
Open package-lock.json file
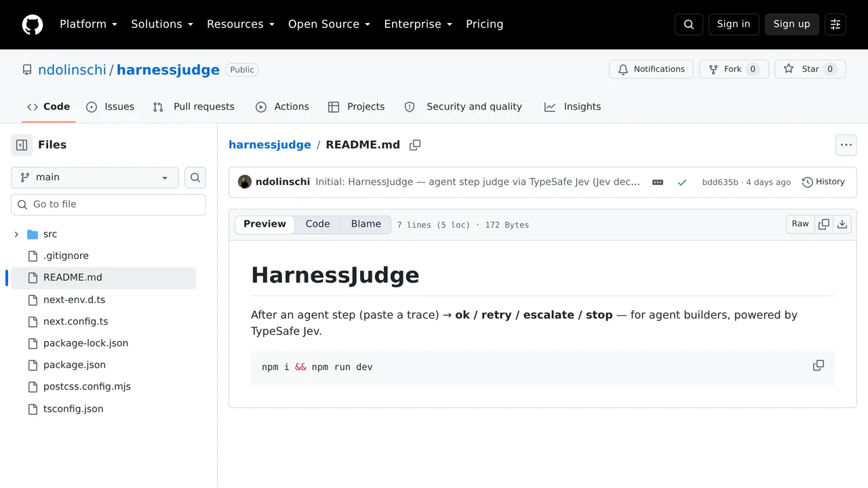coord(85,343)
